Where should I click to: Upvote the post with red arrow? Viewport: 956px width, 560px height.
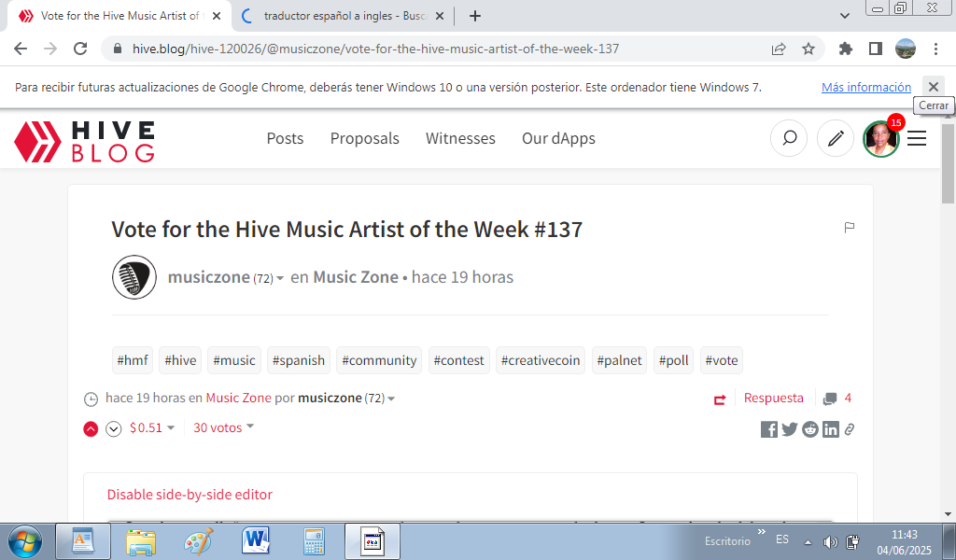click(91, 429)
